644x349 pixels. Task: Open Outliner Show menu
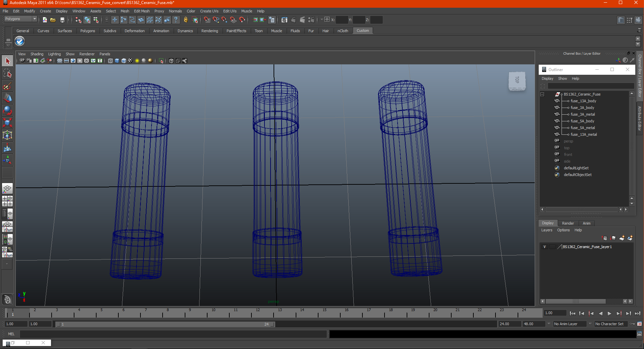[562, 78]
